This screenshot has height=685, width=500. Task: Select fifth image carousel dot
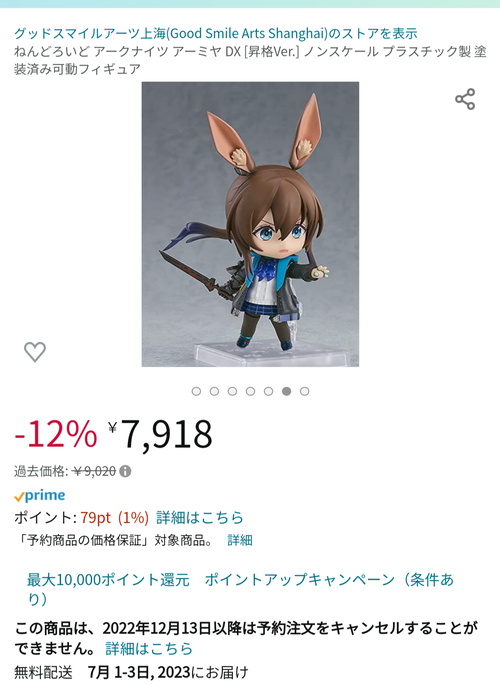pos(268,391)
